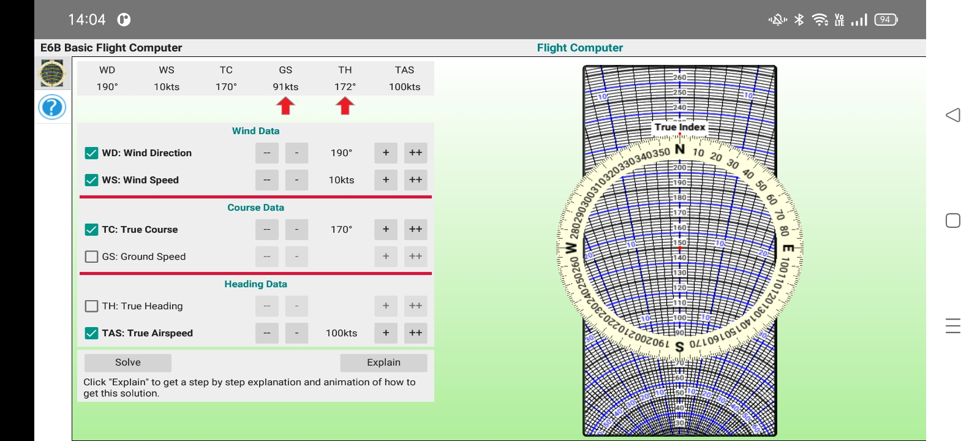The image size is (980, 441).
Task: Open the E6B globe app icon
Action: coord(52,73)
